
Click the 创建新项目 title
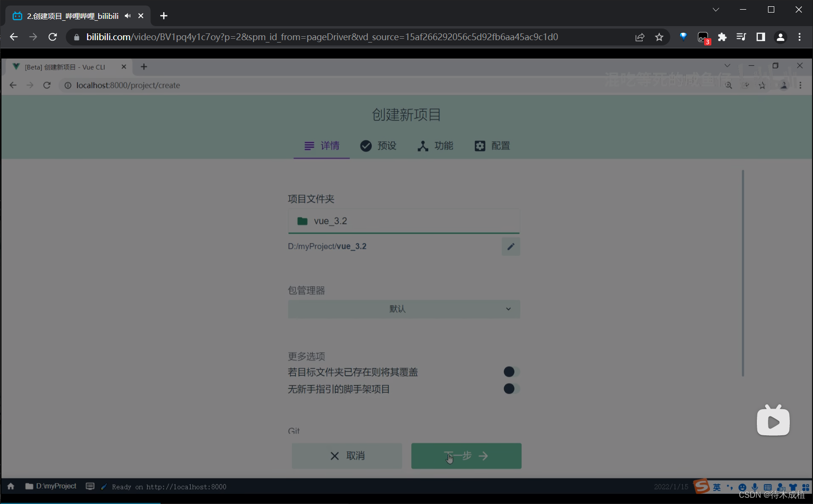(x=406, y=115)
